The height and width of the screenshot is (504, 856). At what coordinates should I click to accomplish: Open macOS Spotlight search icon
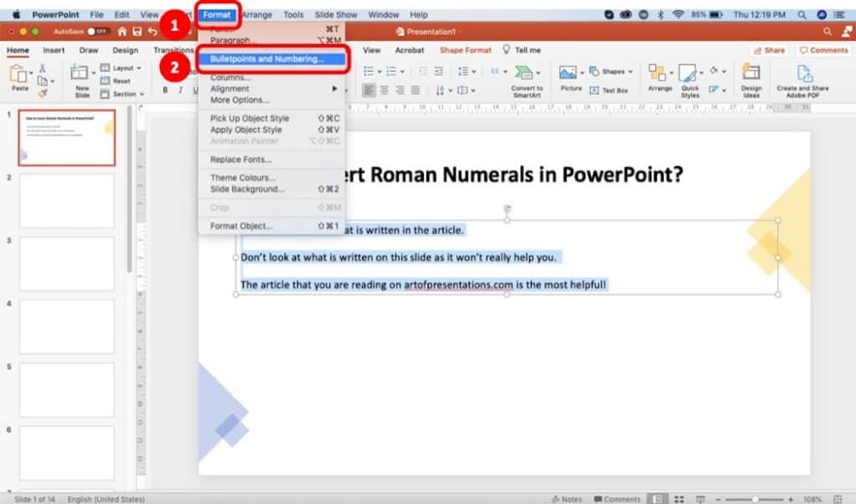(802, 15)
